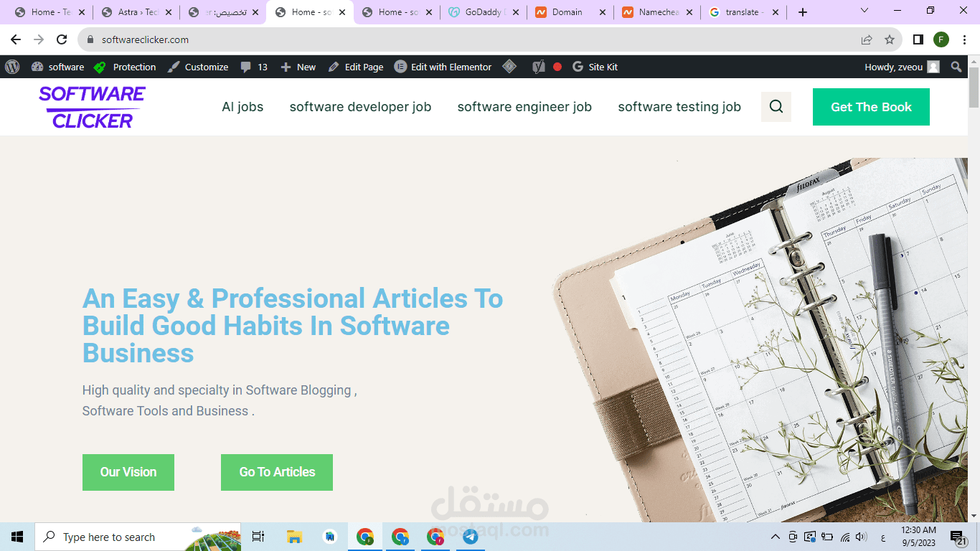Switch to the Namecheap tab
This screenshot has width=980, height=551.
[657, 12]
